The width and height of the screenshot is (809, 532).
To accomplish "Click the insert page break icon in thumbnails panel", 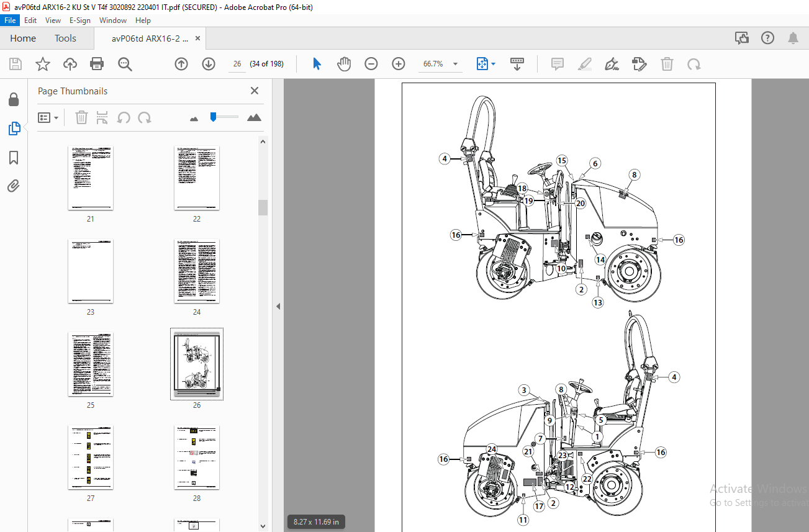I will 103,117.
